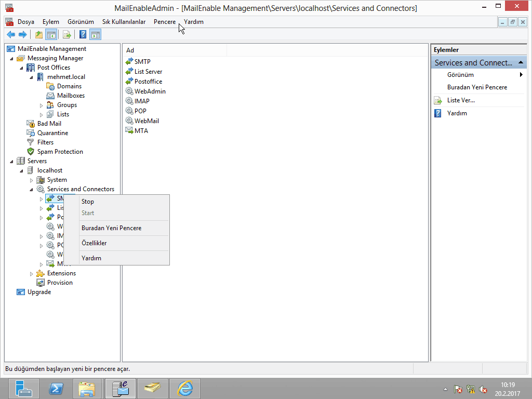Screen dimensions: 532x399
Task: Select Quarantine in the tree
Action: 52,133
